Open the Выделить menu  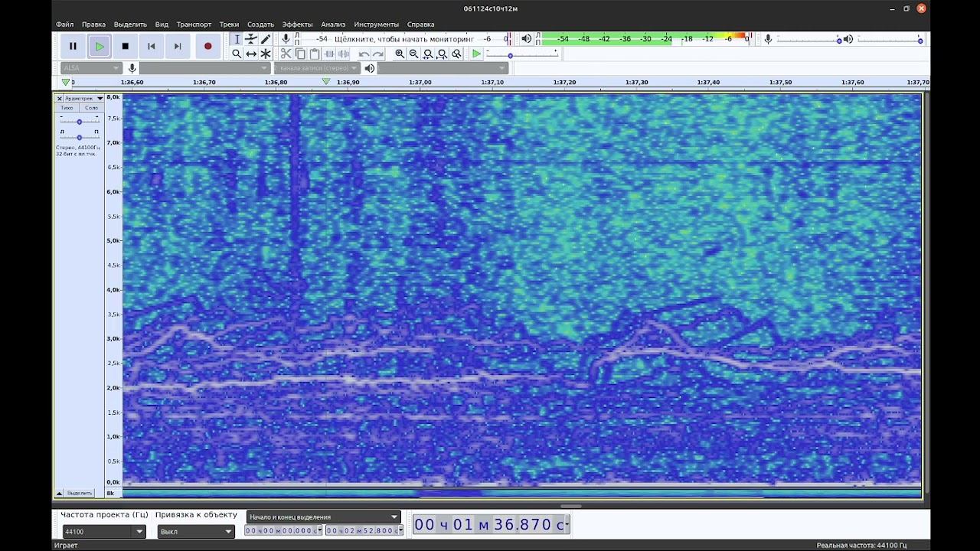[x=130, y=24]
